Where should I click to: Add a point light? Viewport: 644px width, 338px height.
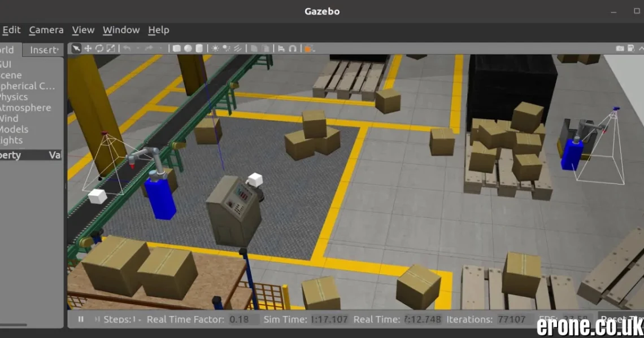coord(215,49)
